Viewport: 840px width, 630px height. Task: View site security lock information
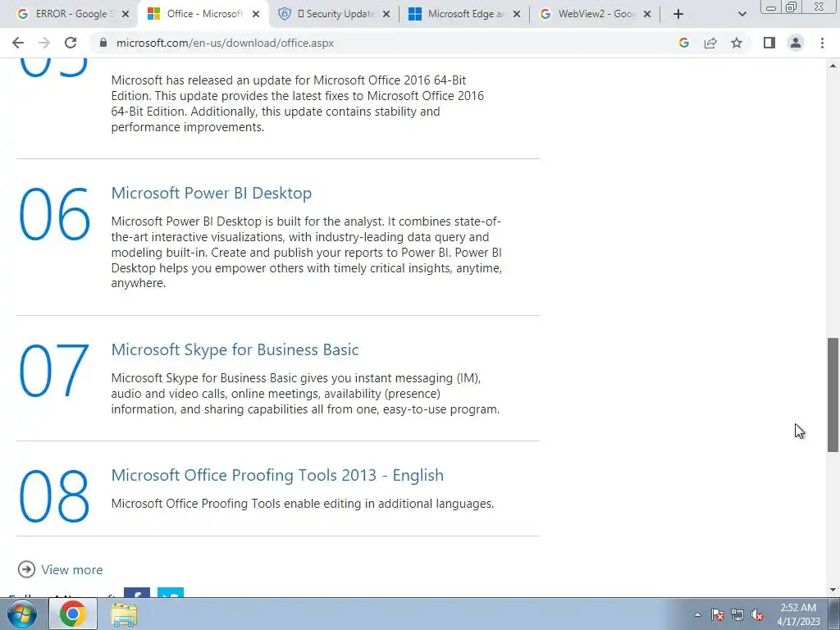(103, 43)
